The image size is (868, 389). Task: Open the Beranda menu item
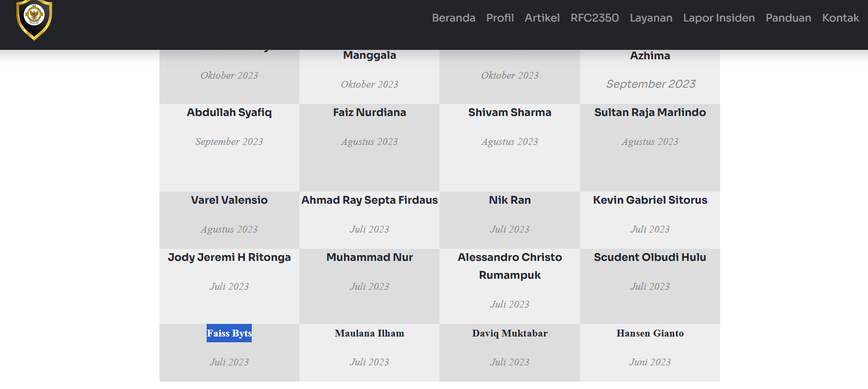click(x=453, y=18)
